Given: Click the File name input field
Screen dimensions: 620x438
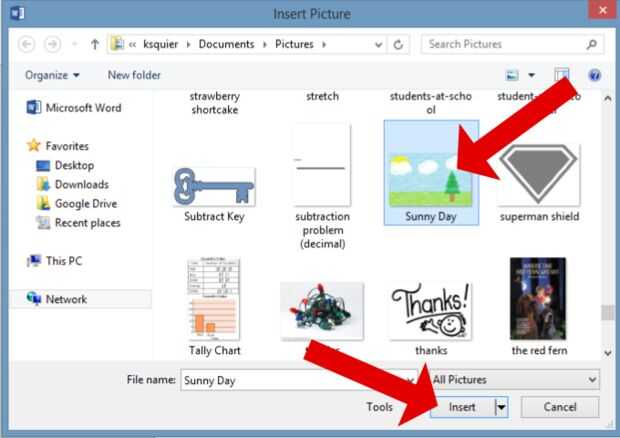Looking at the screenshot, I should tap(299, 380).
